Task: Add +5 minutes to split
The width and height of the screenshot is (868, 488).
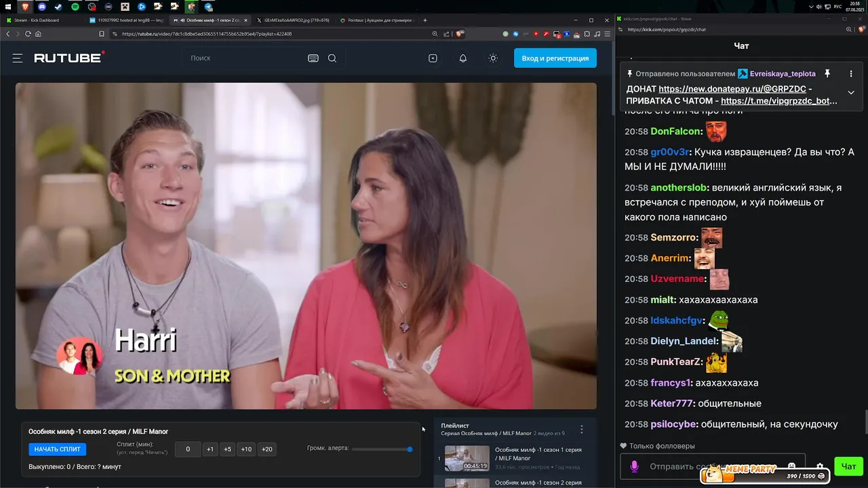Action: coord(227,449)
